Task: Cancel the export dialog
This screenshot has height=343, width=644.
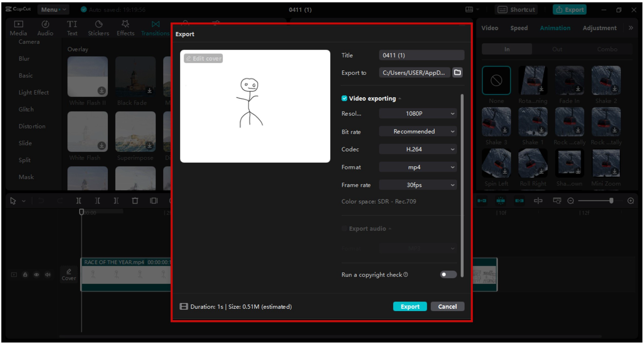Action: [447, 306]
